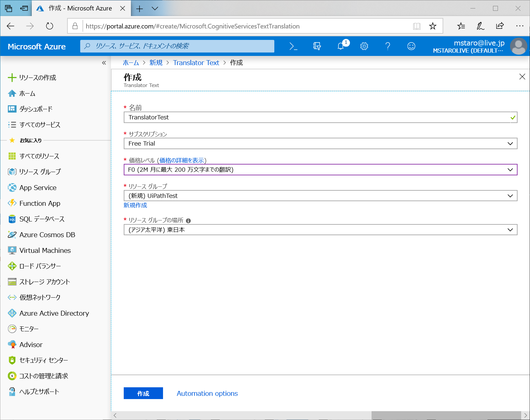The height and width of the screenshot is (420, 530).
Task: Open portal settings via the gear icon
Action: (364, 46)
